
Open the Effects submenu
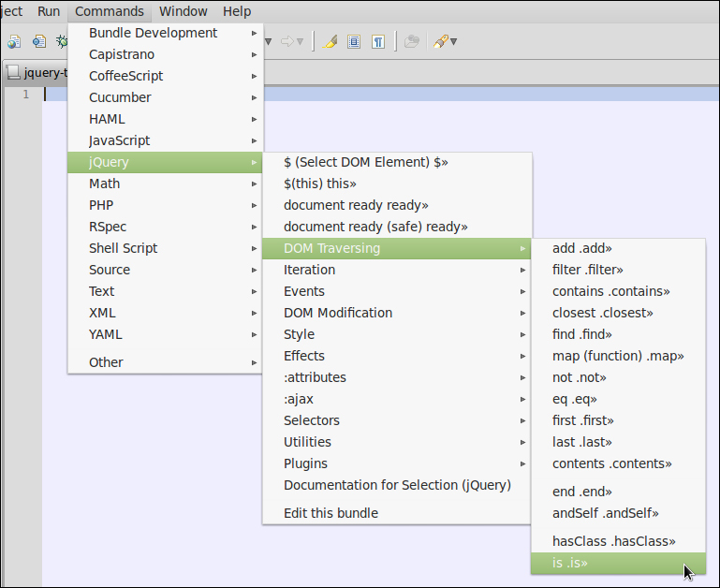point(397,356)
